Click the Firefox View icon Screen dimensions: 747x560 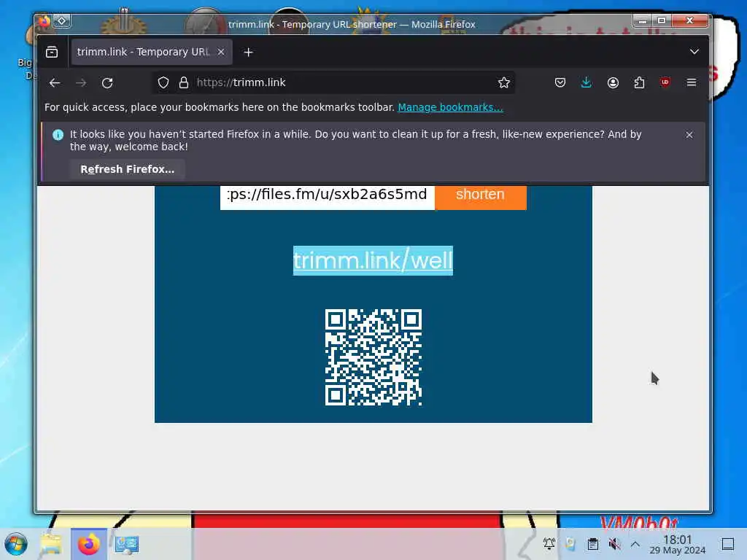52,52
